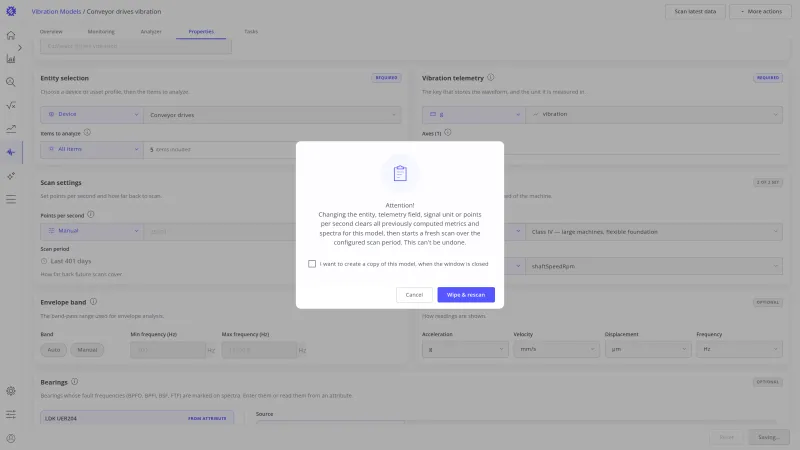Select the Manual band option
Screen dimensions: 800x450
tap(87, 350)
